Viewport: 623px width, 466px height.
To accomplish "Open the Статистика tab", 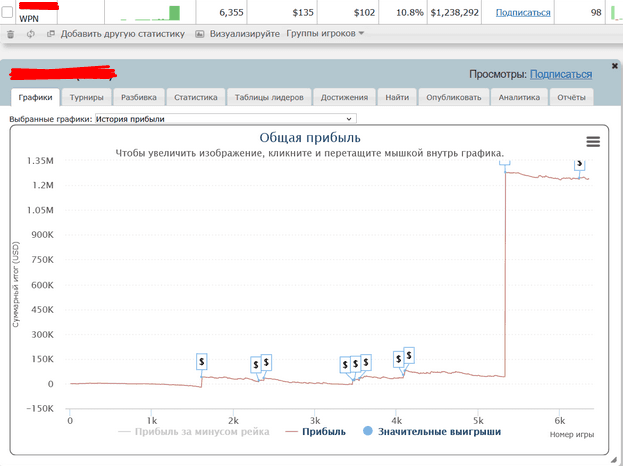I will click(x=195, y=97).
